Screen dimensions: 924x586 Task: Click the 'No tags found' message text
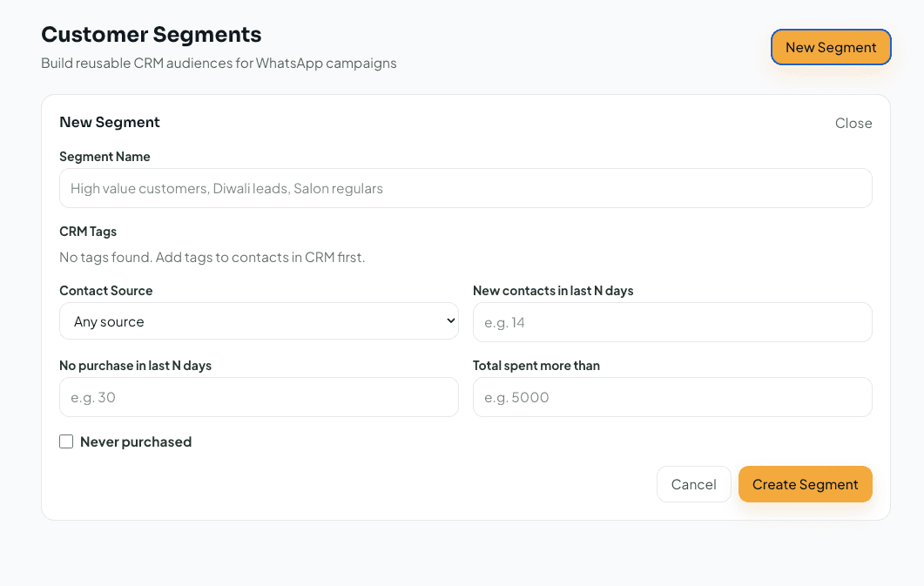(212, 258)
